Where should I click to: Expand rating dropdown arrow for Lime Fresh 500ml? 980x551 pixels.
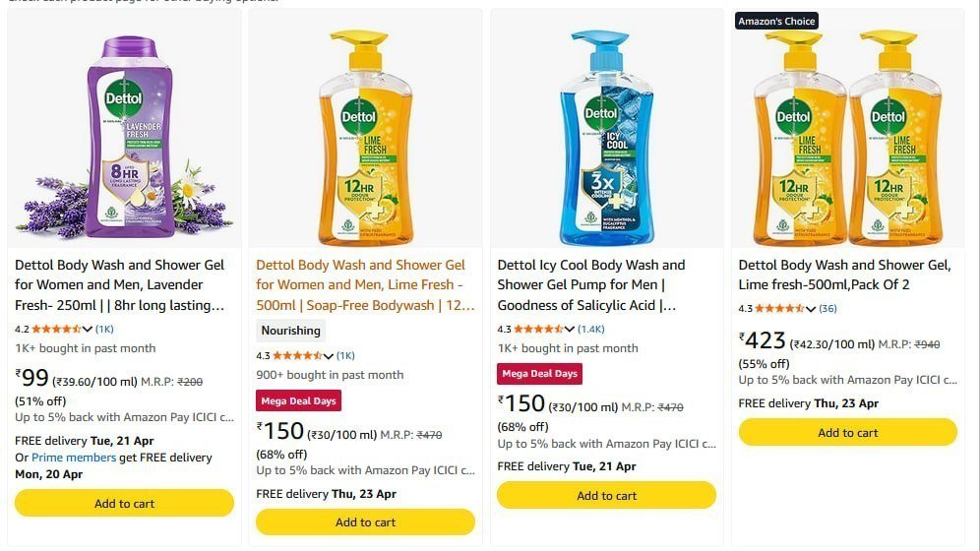tap(329, 355)
